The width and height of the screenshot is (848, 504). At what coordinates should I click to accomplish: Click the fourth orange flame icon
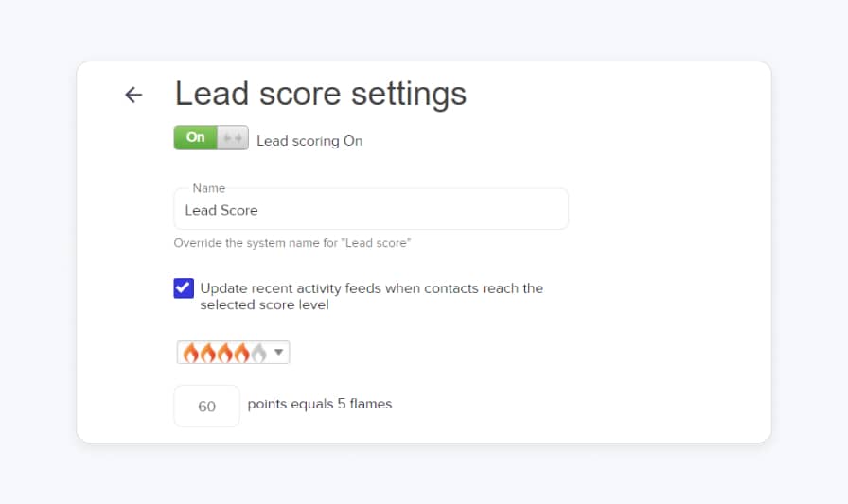click(x=241, y=353)
